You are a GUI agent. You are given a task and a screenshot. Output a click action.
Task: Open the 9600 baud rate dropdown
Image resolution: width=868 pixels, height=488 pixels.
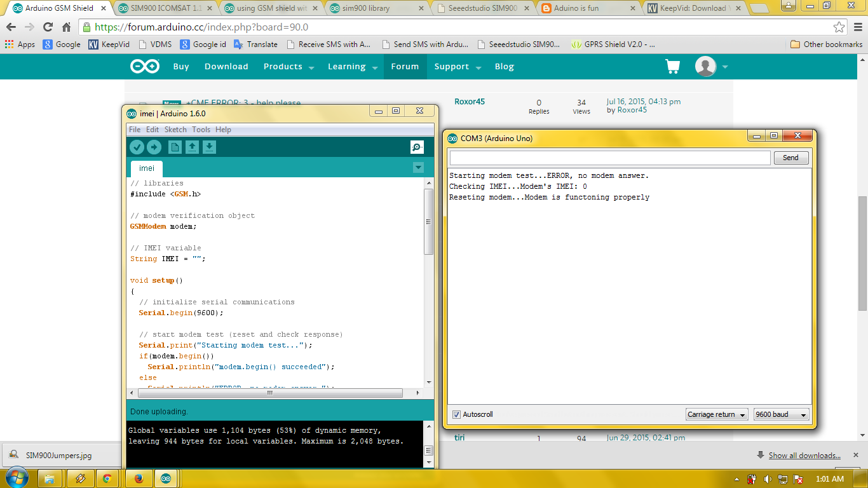point(781,414)
